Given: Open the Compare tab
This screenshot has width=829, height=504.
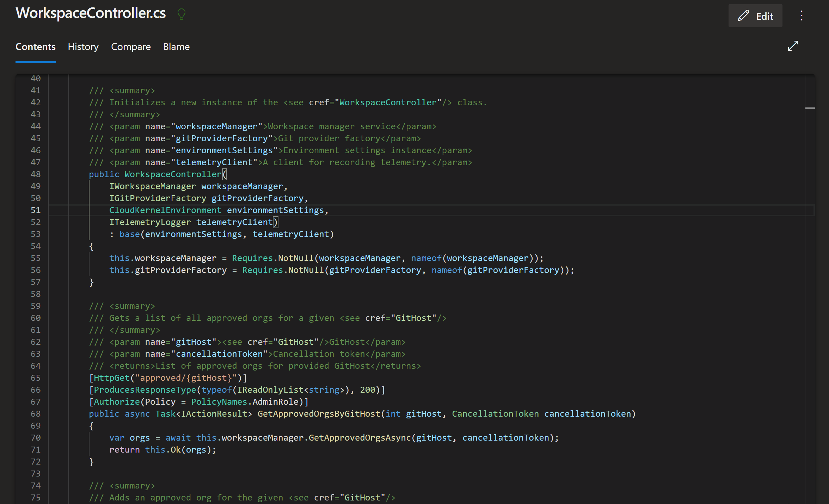Looking at the screenshot, I should click(131, 47).
